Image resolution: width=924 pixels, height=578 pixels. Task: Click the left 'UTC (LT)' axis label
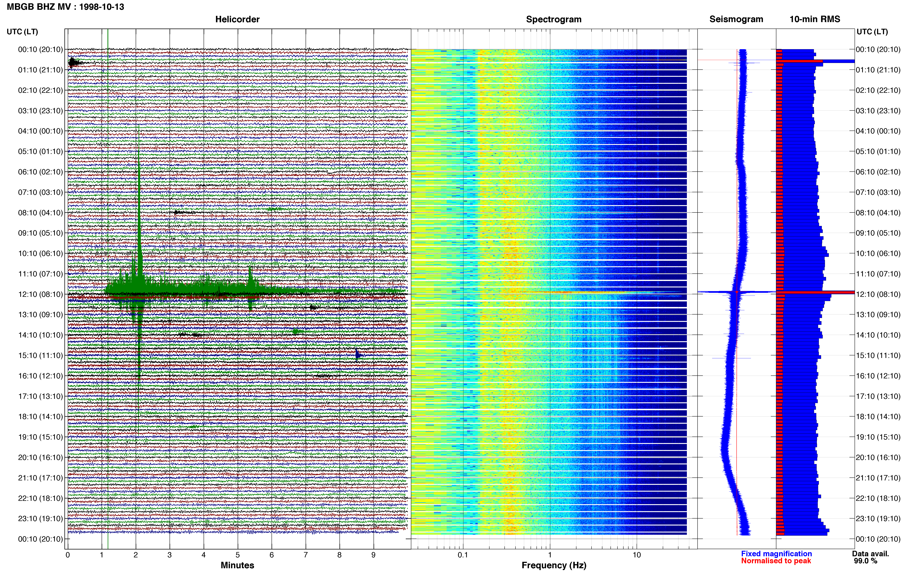pyautogui.click(x=22, y=31)
